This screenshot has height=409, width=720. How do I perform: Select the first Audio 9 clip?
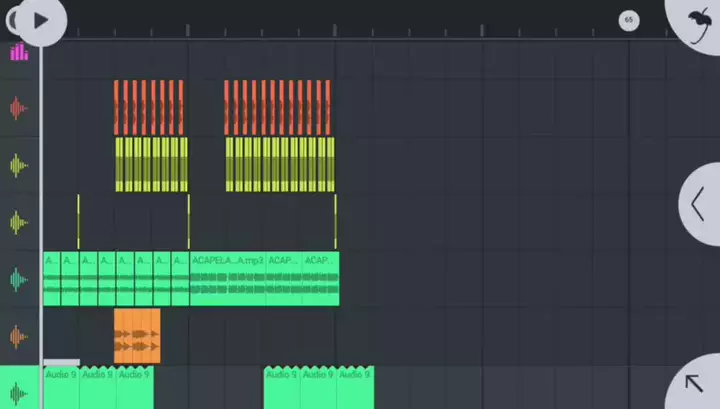point(61,388)
